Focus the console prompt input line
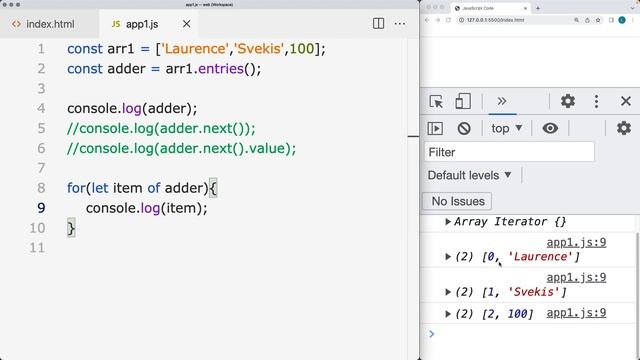This screenshot has height=360, width=640. [531, 334]
